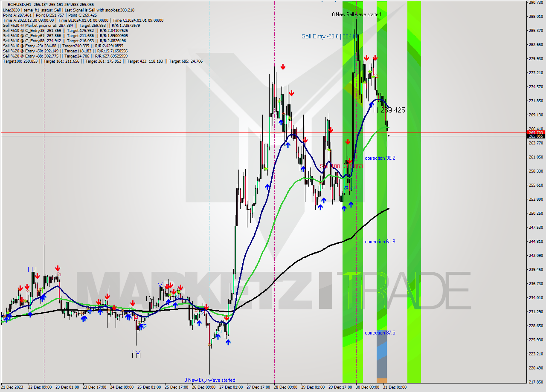Click the 225.930 price axis label

coord(536,340)
